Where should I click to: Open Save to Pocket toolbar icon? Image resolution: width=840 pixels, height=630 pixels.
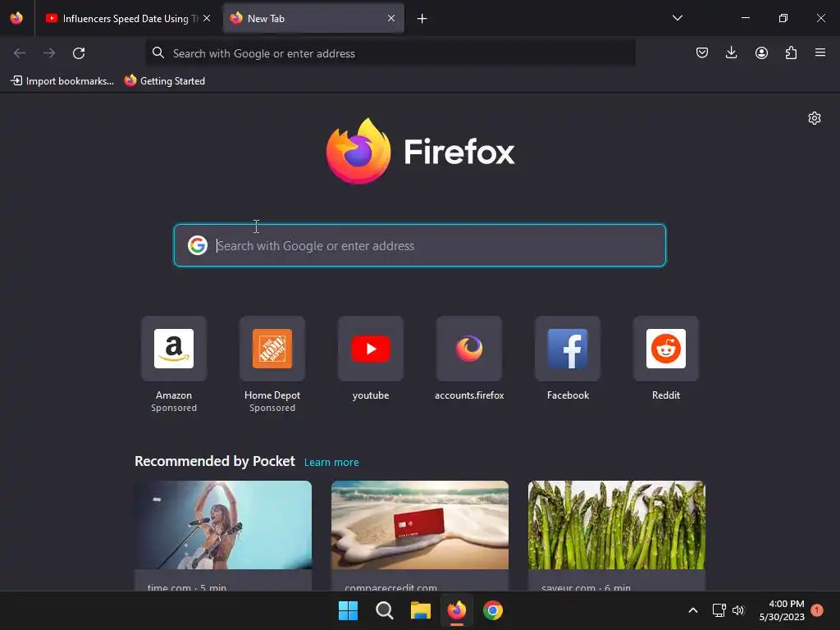tap(702, 52)
